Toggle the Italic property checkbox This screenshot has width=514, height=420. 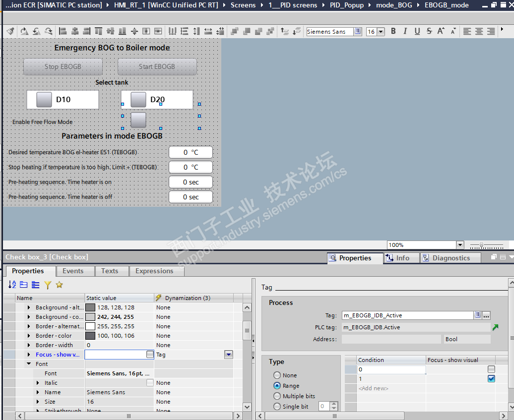pos(150,382)
